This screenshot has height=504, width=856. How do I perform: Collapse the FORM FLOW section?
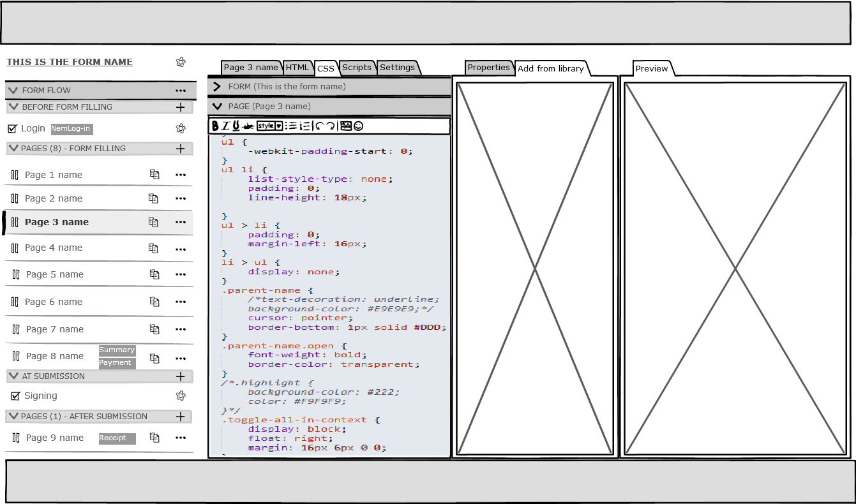click(x=13, y=91)
